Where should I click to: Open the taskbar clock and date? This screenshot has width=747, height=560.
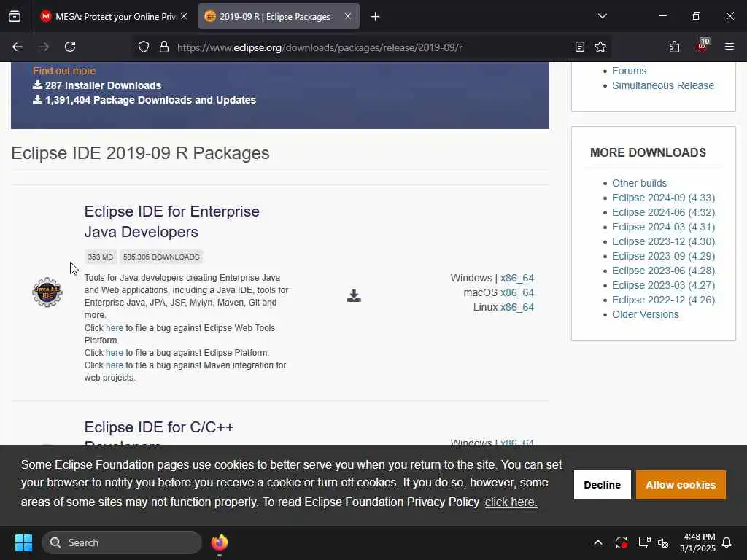pos(697,542)
